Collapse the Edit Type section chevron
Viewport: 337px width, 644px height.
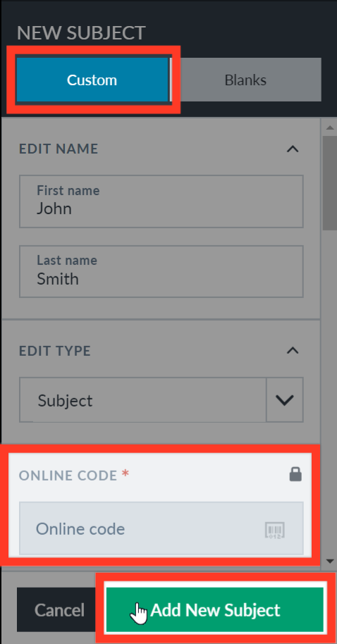[293, 350]
